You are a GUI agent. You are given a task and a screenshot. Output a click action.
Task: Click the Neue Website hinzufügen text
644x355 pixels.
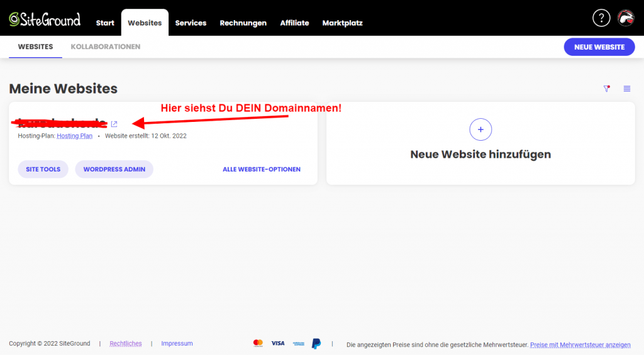point(480,155)
